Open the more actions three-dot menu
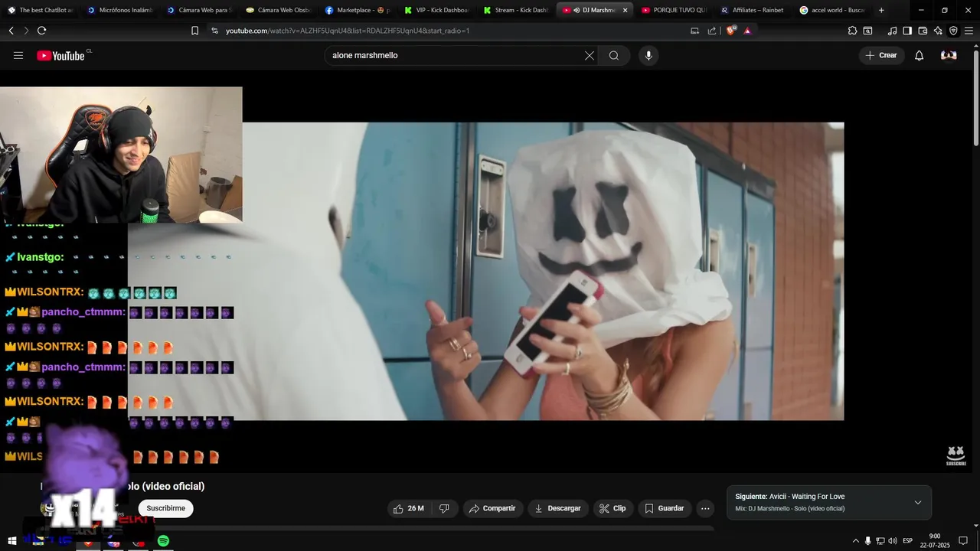This screenshot has height=551, width=980. tap(705, 508)
